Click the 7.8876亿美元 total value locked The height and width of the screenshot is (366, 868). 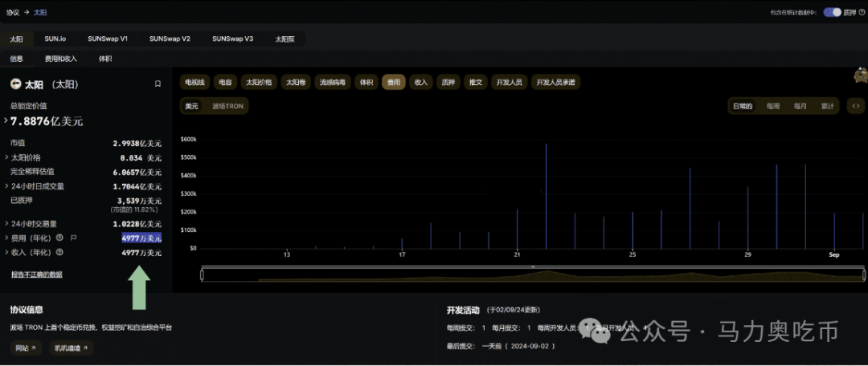47,121
